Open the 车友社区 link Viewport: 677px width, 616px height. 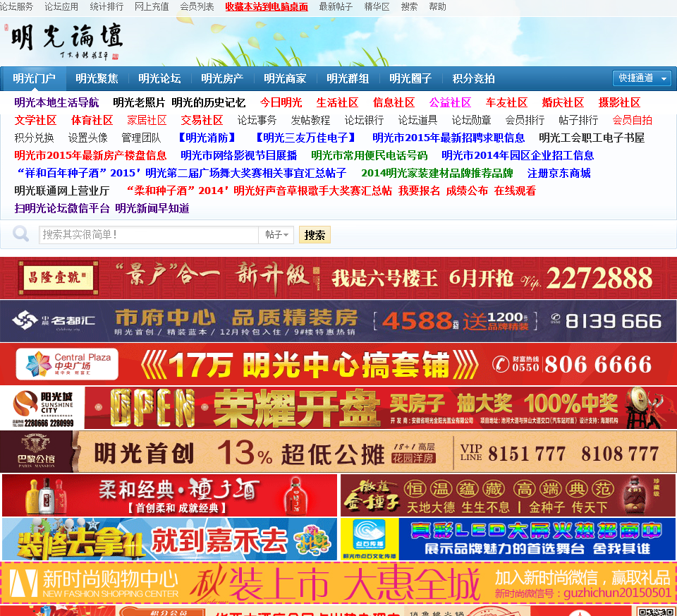(x=506, y=102)
